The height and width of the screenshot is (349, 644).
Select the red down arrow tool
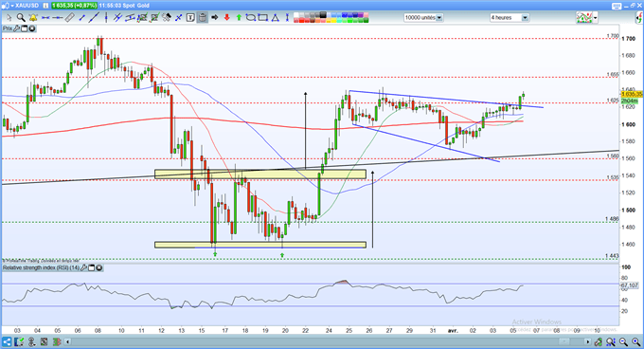[x=226, y=18]
